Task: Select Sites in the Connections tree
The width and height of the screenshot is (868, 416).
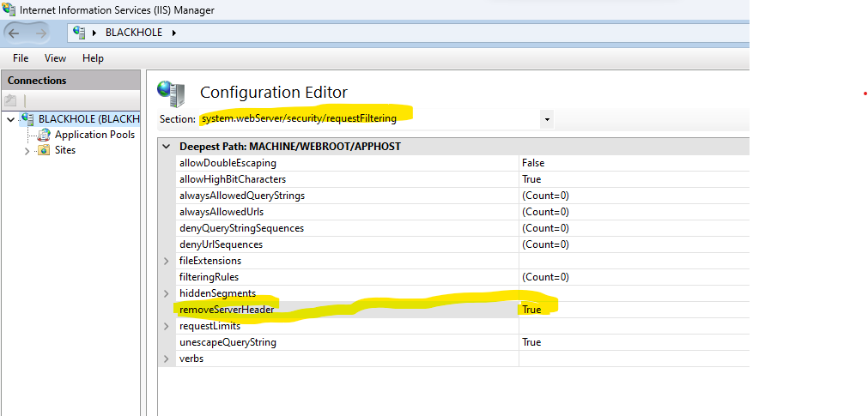Action: (65, 150)
